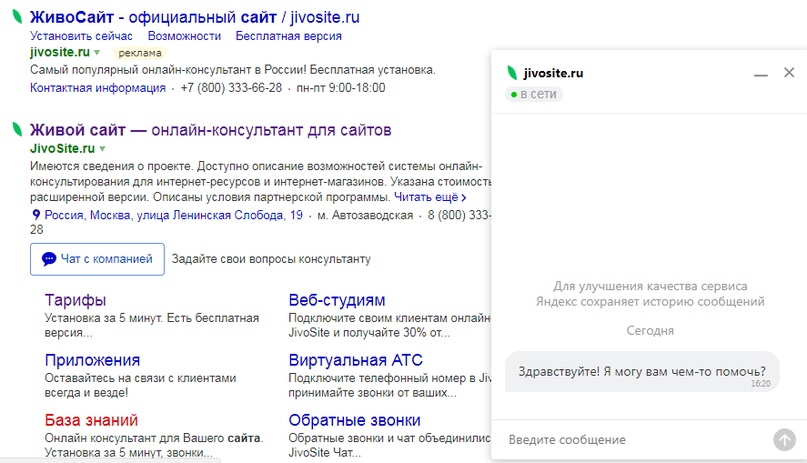Click the green leaf favicon beside ЖивоСайт ad
The image size is (807, 463).
click(17, 16)
